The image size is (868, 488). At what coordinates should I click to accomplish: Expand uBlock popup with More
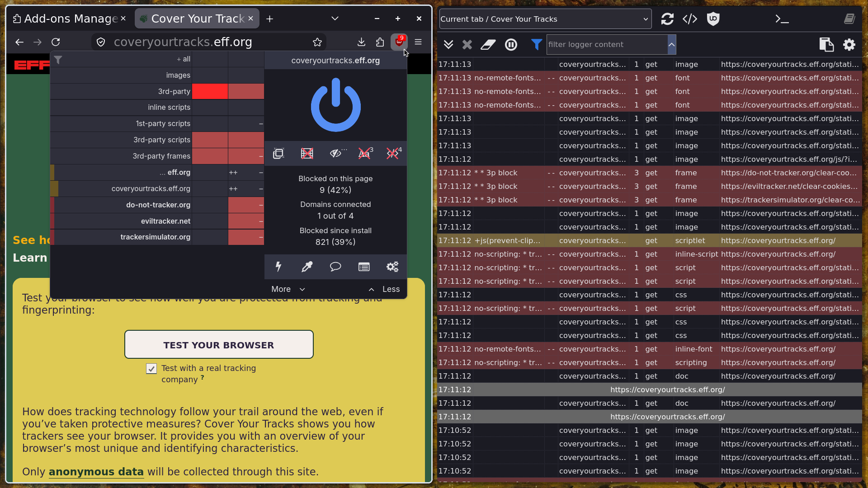288,289
